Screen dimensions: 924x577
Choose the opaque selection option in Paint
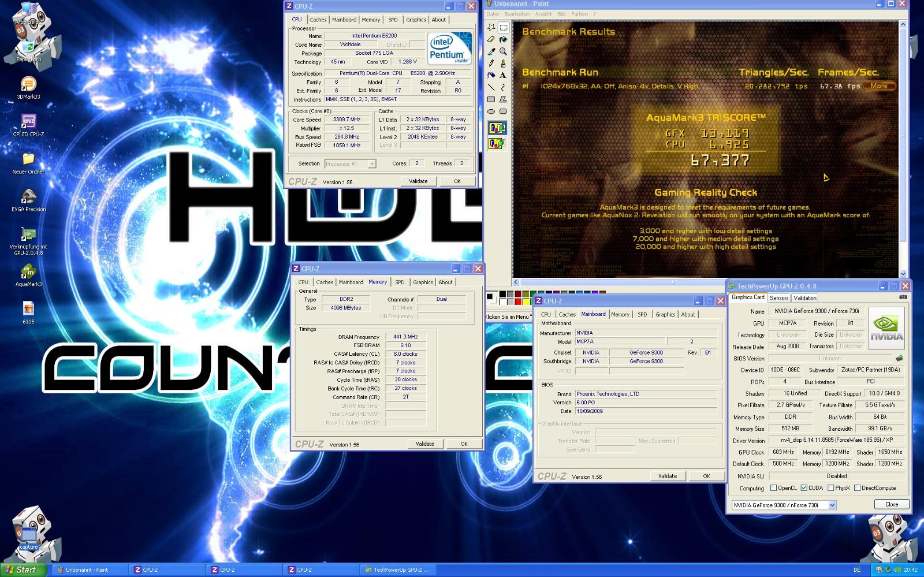coord(497,128)
